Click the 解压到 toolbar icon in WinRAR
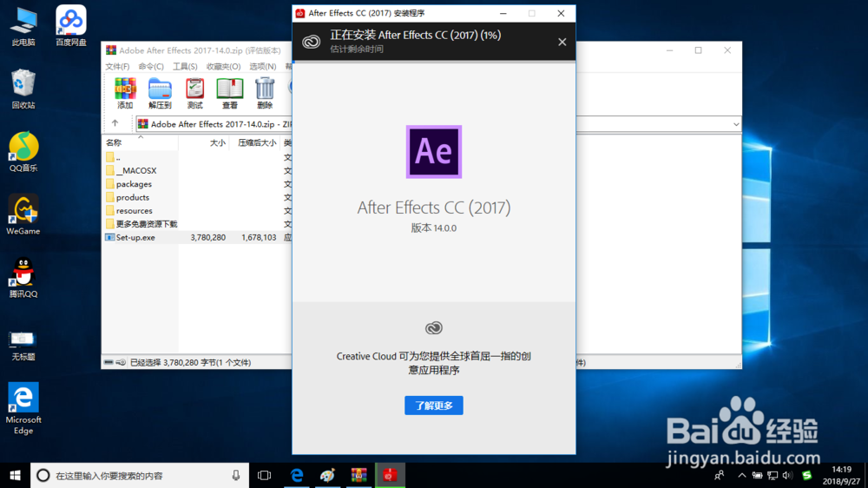 click(x=160, y=93)
